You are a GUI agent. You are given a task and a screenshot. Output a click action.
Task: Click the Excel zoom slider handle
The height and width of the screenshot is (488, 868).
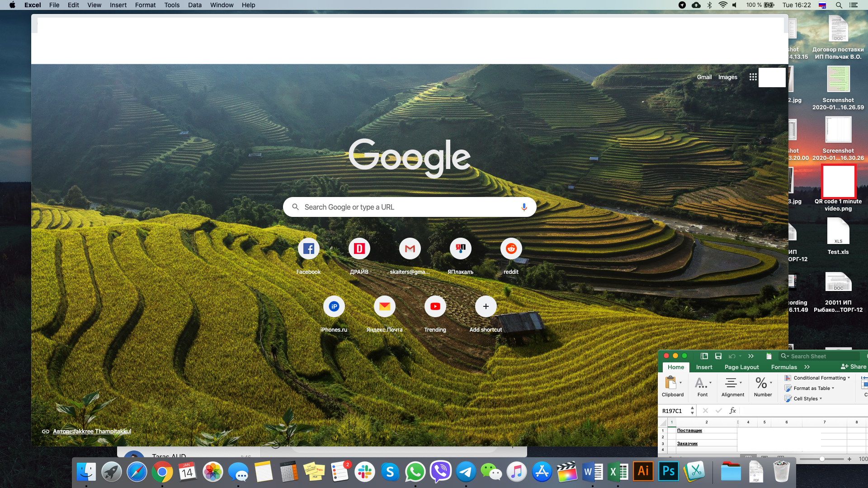click(x=822, y=459)
